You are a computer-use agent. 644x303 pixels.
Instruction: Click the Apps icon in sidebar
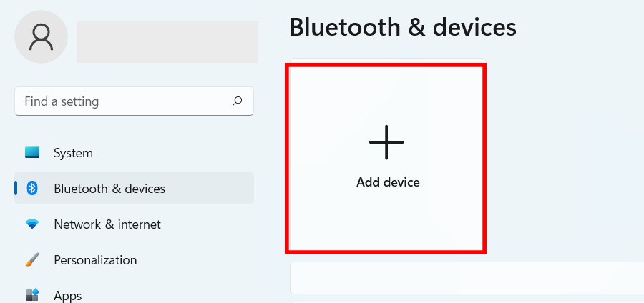(32, 295)
